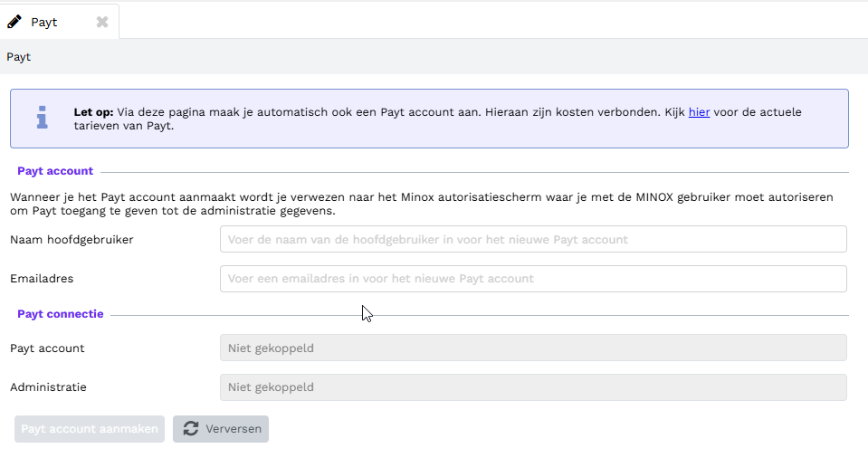
Task: Click the Verversen button
Action: pyautogui.click(x=221, y=429)
